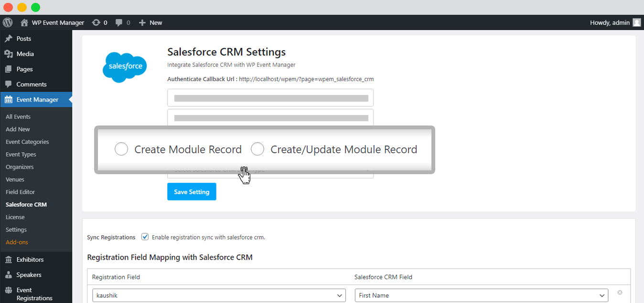Click Registration Field column header

pyautogui.click(x=116, y=277)
